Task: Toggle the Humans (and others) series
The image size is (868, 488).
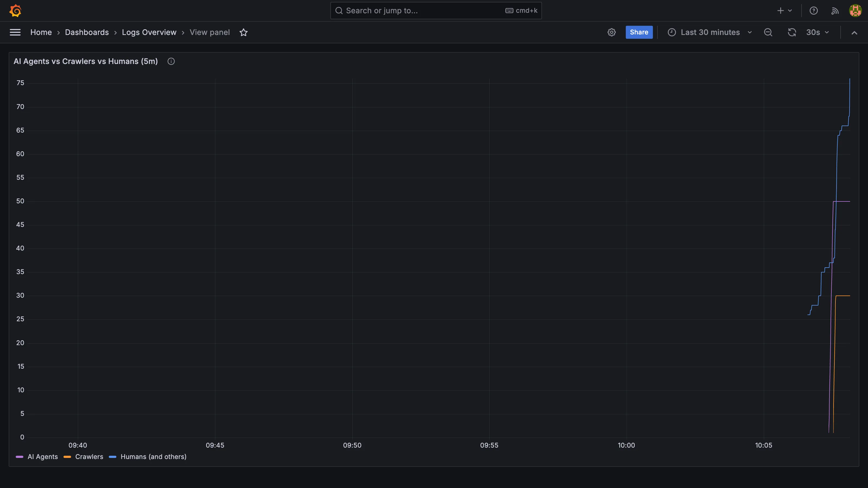Action: click(154, 457)
